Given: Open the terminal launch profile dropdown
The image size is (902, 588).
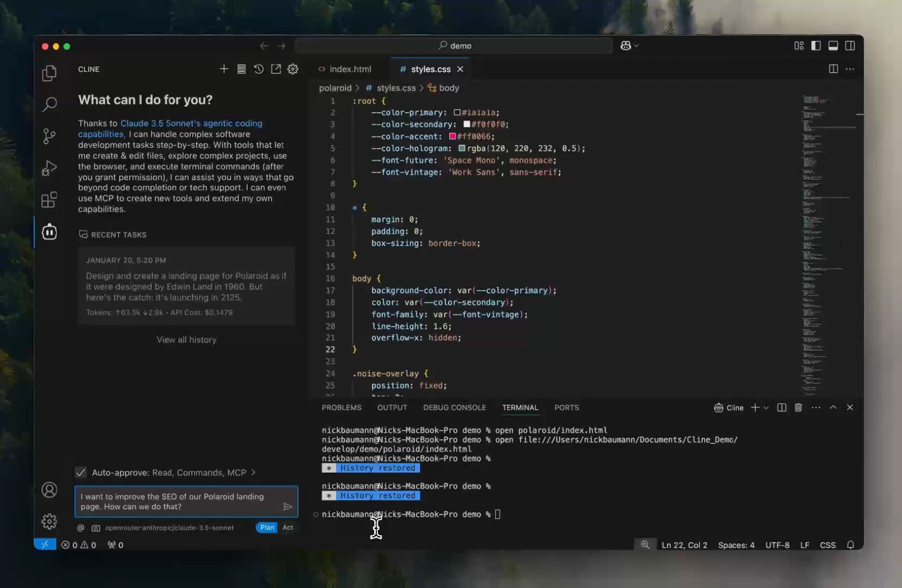Looking at the screenshot, I should [765, 407].
